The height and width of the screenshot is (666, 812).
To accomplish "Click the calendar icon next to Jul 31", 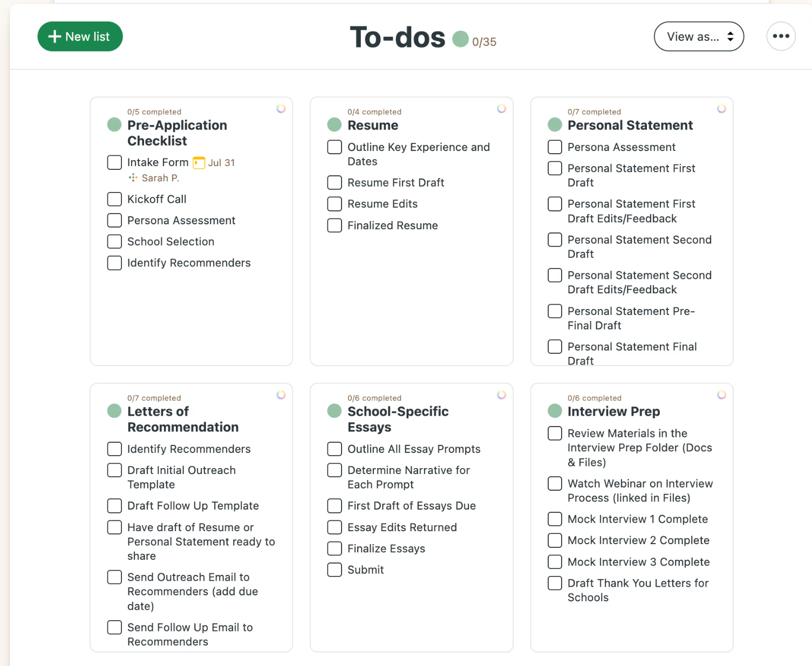I will point(199,162).
